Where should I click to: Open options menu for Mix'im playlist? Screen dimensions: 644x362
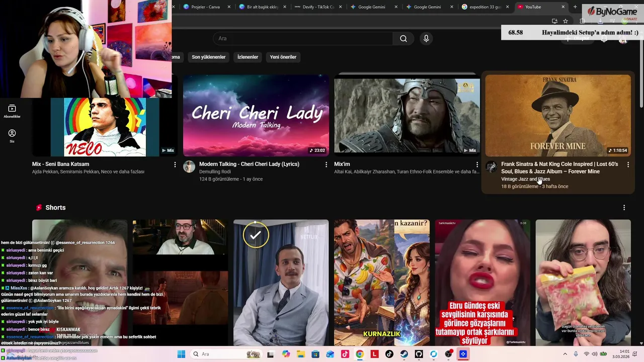(x=477, y=164)
